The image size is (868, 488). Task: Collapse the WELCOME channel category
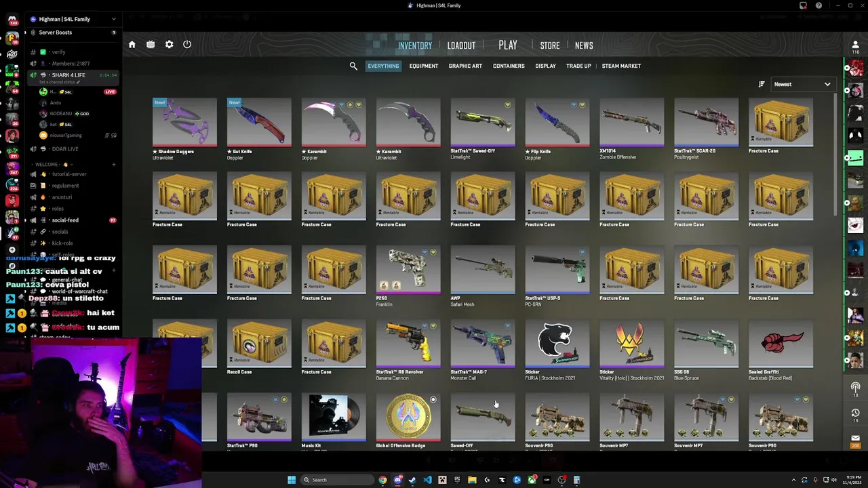(56, 165)
